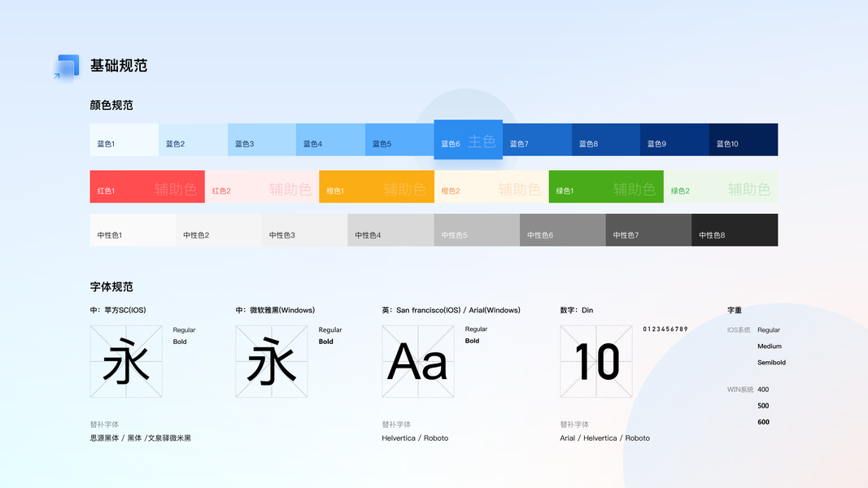Select the 绿色1 green swatch
Viewport: 868px width, 488px height.
[x=606, y=186]
